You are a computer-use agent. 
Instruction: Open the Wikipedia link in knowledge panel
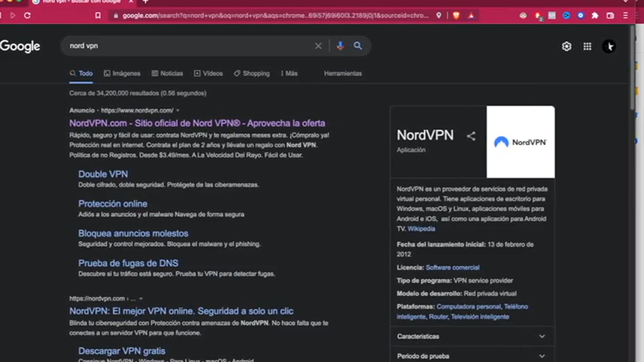421,229
